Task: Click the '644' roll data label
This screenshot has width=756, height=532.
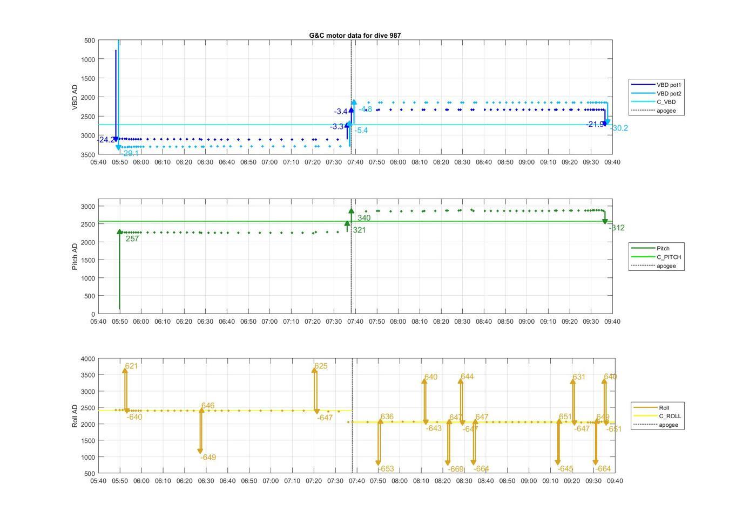Action: (467, 377)
